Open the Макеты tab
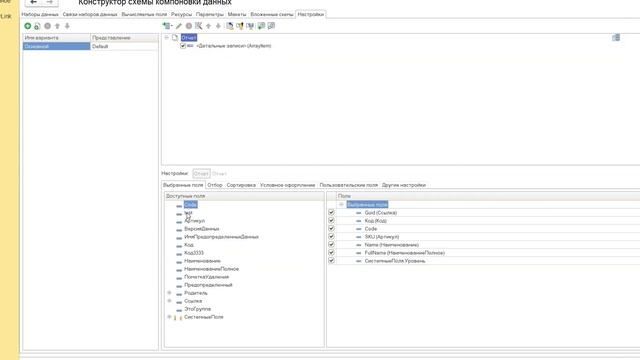The height and width of the screenshot is (360, 640). 237,14
